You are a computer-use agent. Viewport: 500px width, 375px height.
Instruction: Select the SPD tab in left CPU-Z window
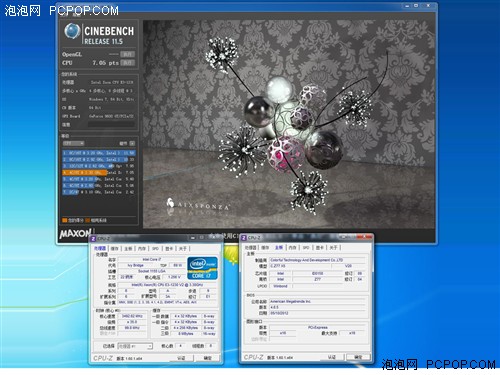point(155,249)
